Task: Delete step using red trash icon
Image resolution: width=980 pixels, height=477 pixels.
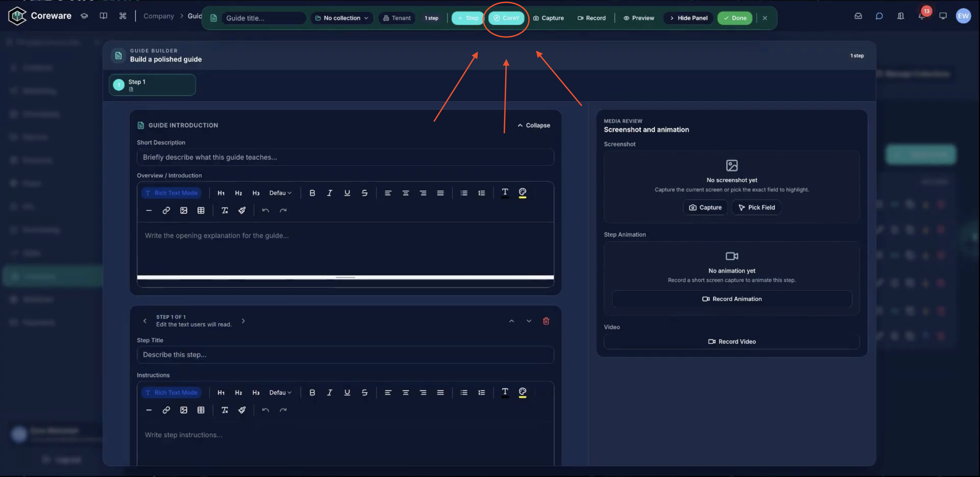Action: point(546,321)
